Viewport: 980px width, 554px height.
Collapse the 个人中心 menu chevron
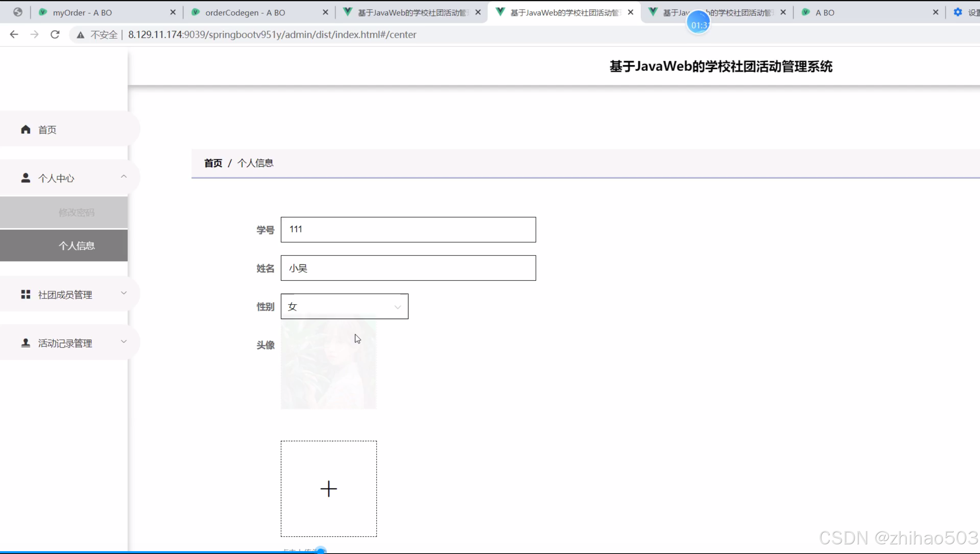pyautogui.click(x=124, y=177)
